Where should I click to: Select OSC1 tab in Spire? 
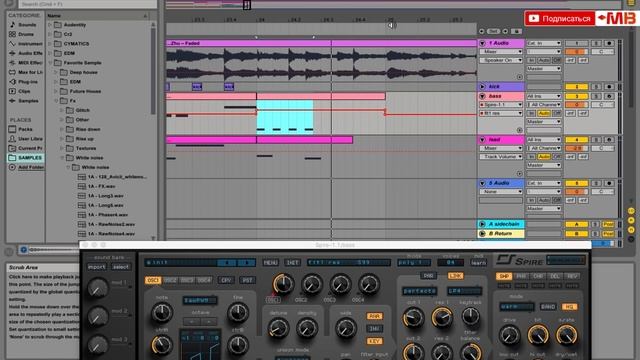coord(153,280)
